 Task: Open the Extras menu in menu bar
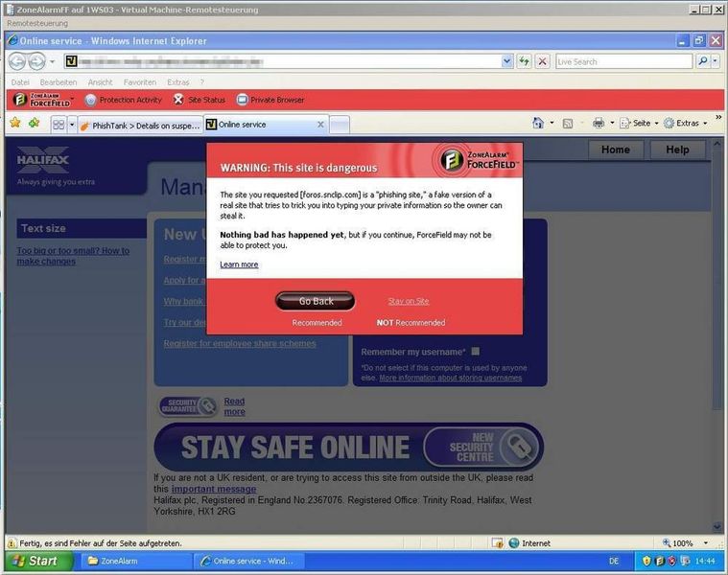[177, 82]
